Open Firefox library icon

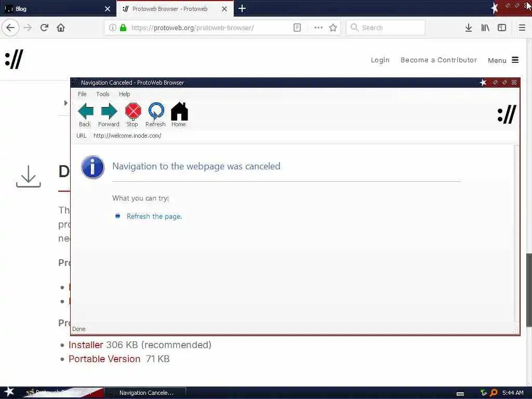[x=485, y=28]
